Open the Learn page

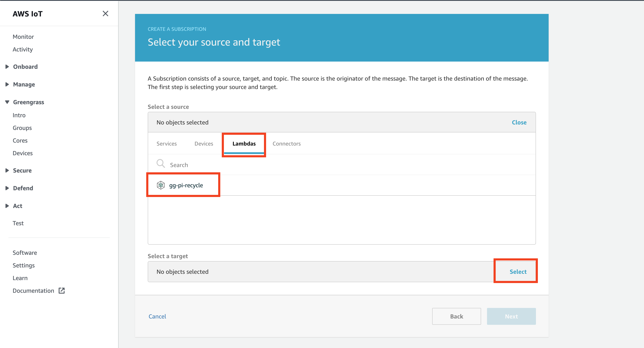pyautogui.click(x=20, y=278)
